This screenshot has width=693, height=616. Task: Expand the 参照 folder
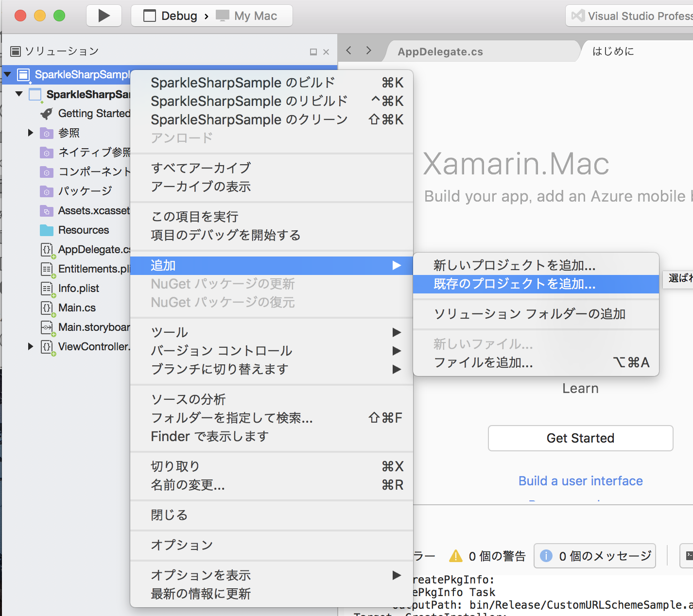(x=30, y=133)
